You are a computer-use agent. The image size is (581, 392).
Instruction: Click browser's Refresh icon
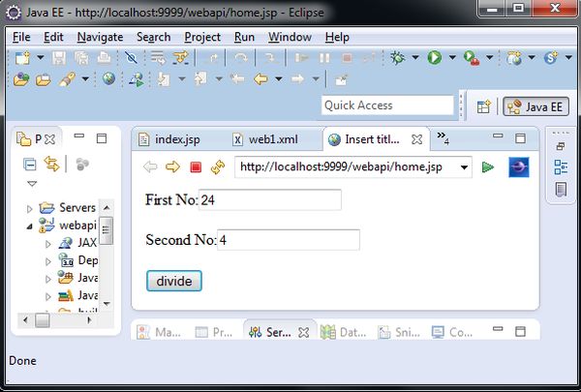[218, 167]
